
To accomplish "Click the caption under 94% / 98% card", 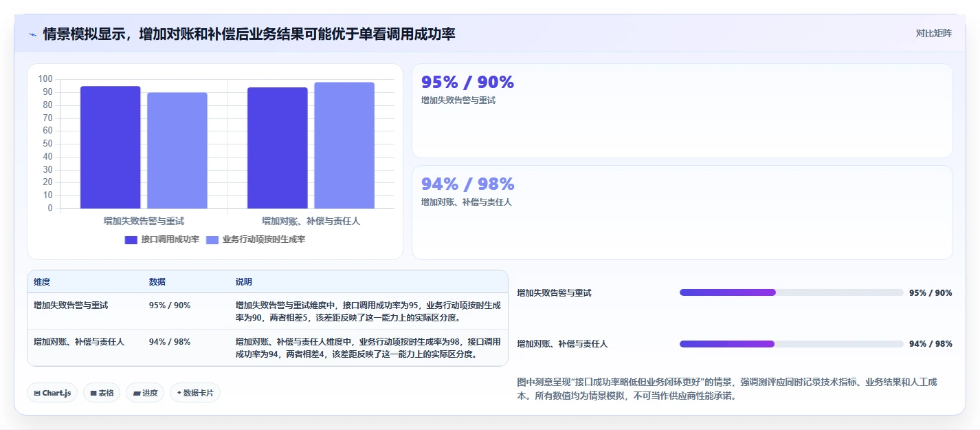I will tap(467, 202).
